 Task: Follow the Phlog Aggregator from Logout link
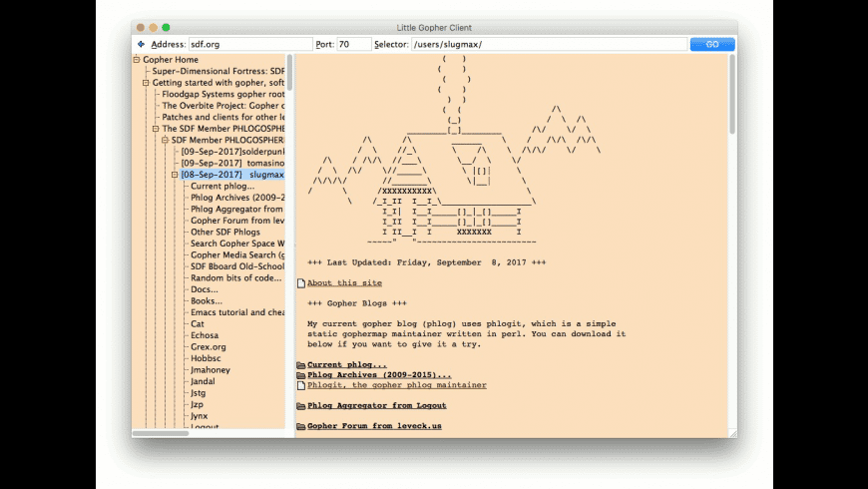[x=376, y=406]
